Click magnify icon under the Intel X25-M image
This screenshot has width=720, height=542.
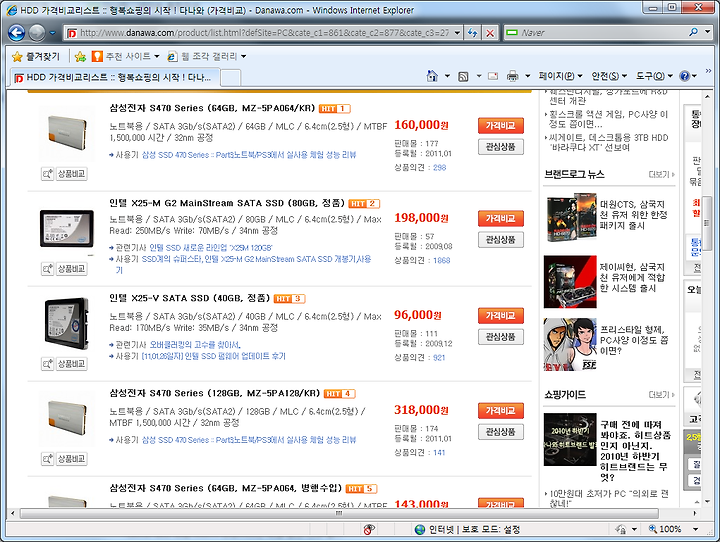[x=47, y=269]
